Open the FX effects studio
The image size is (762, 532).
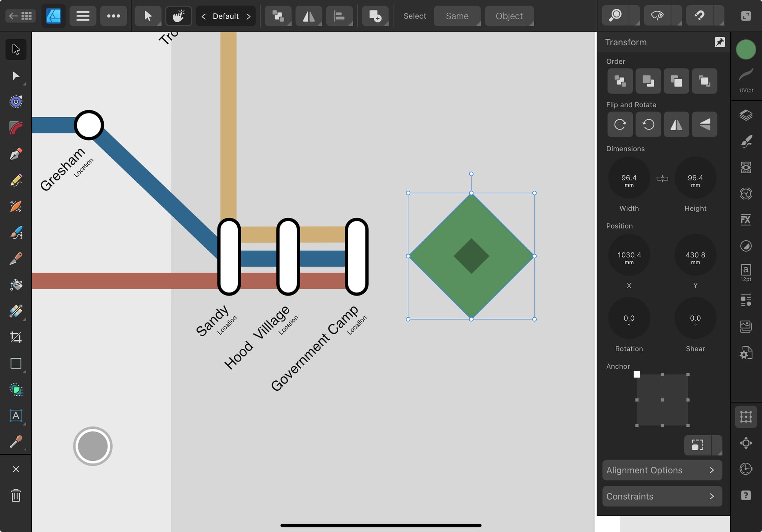(x=746, y=220)
